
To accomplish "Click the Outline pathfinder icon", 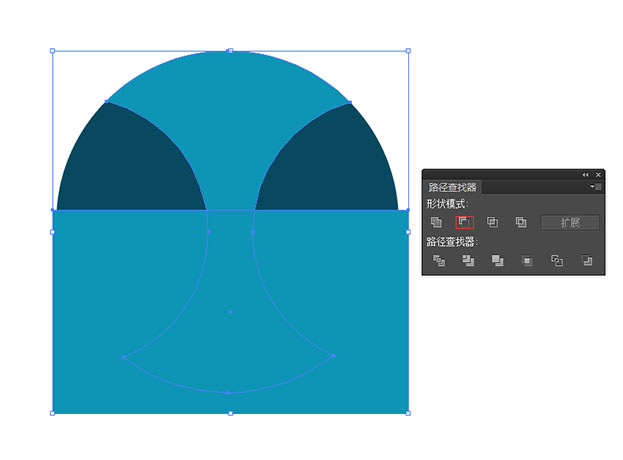I will (x=557, y=261).
